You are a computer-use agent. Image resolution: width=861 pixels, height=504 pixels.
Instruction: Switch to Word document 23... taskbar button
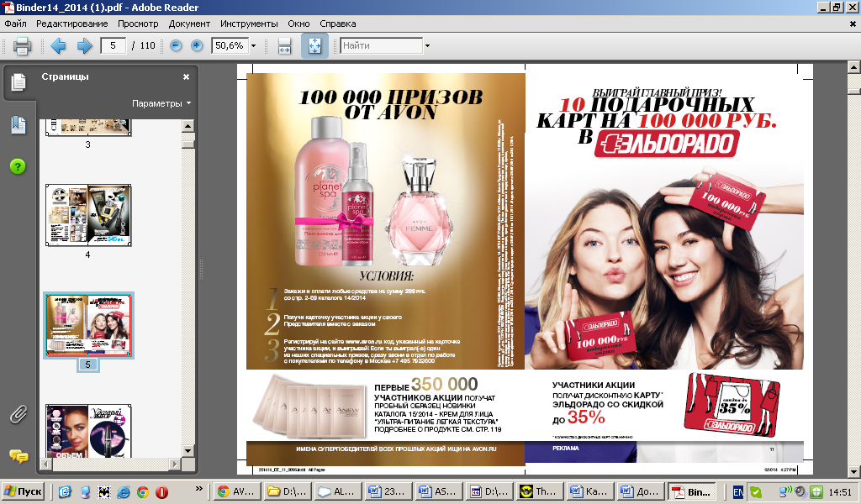coord(387,491)
